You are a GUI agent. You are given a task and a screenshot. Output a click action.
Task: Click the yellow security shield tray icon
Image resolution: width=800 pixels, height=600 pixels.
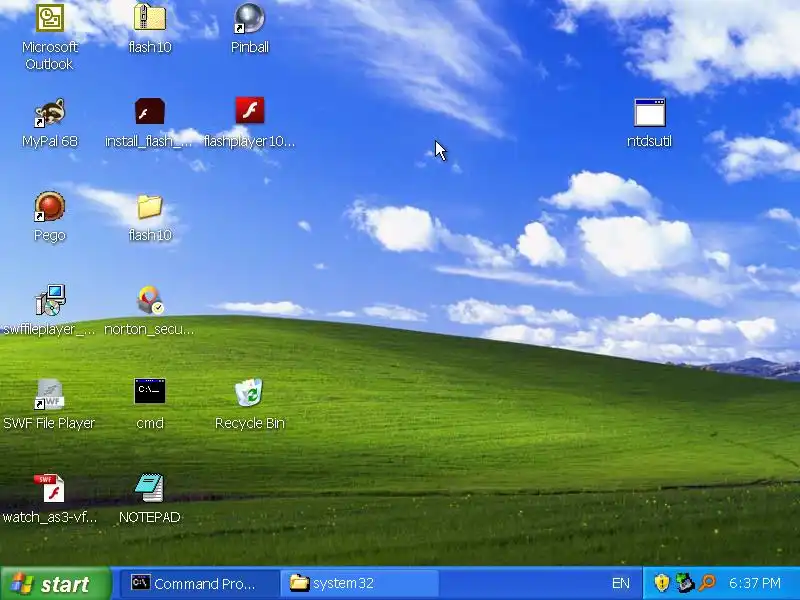point(662,583)
